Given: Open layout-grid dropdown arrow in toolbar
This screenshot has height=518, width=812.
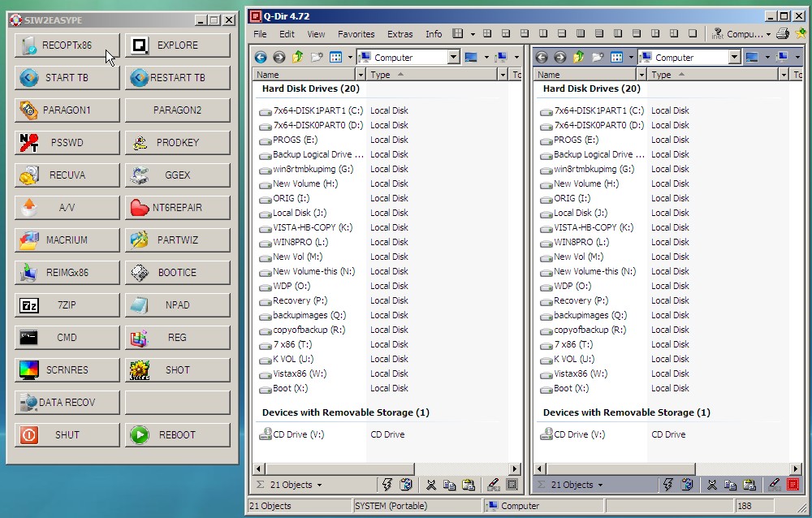Looking at the screenshot, I should (473, 34).
